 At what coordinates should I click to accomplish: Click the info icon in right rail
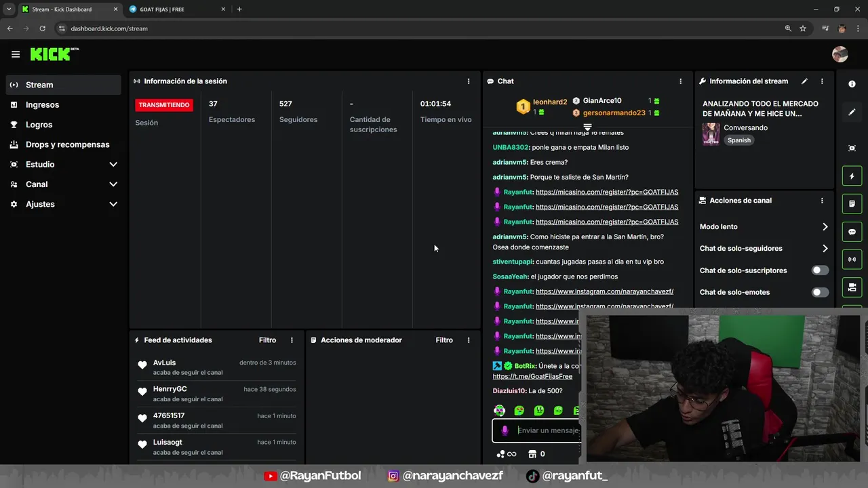pos(852,84)
